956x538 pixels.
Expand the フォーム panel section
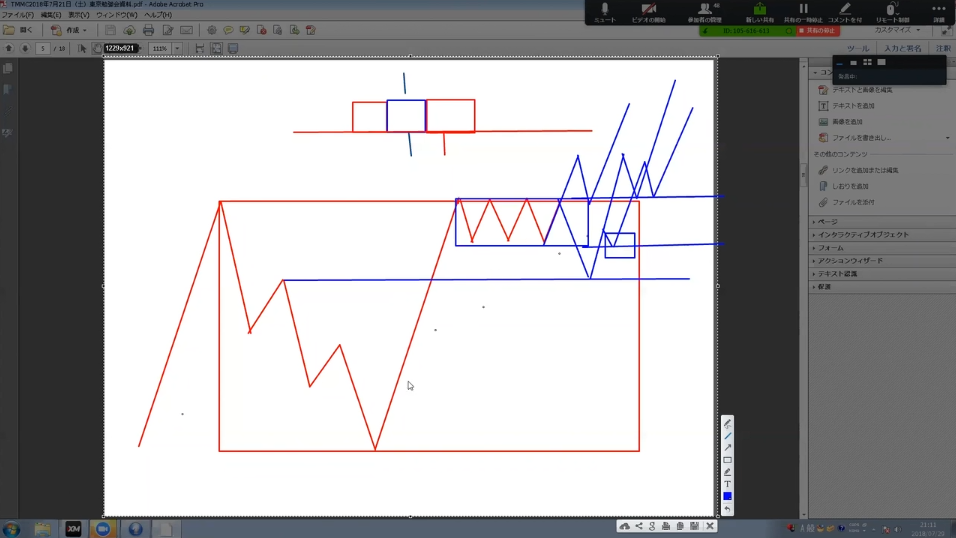(830, 247)
